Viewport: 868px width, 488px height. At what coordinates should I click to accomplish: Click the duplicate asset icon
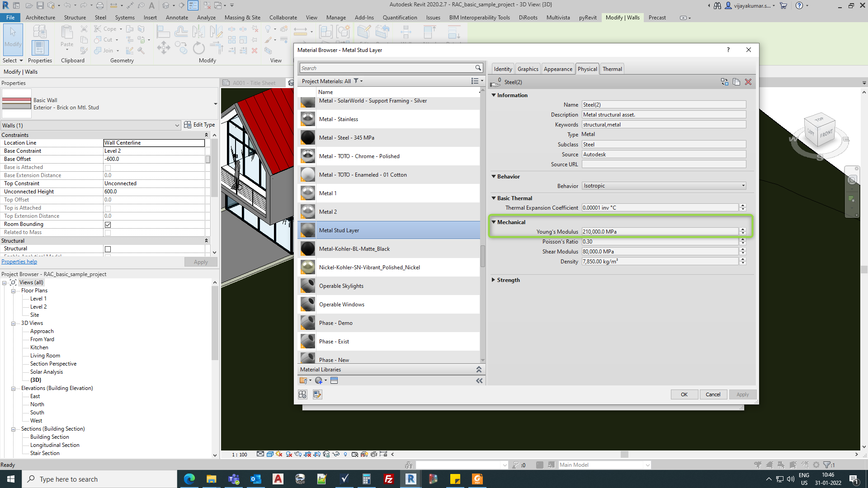click(736, 82)
